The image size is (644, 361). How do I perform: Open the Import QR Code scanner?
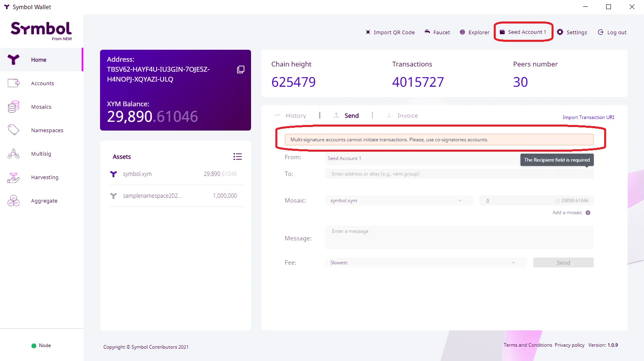click(368, 32)
